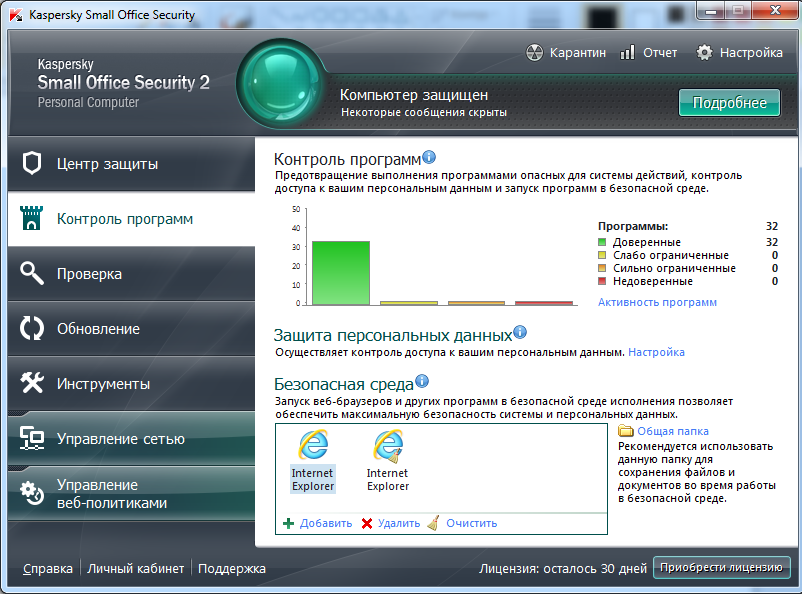802x594 pixels.
Task: Click the Настройка gear icon
Action: tap(704, 52)
